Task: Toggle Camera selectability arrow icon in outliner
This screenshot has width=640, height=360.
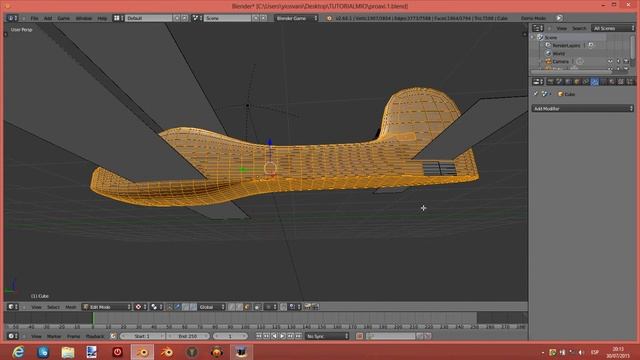Action: (x=618, y=61)
